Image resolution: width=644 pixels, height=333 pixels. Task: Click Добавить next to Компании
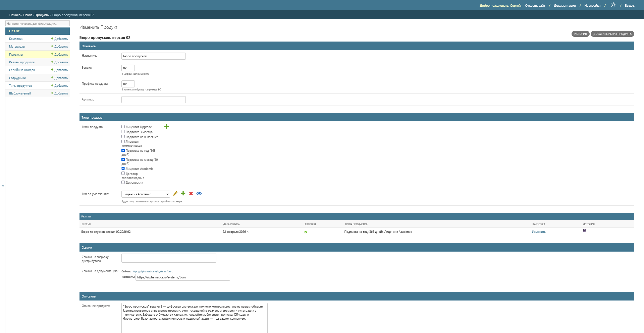[59, 39]
